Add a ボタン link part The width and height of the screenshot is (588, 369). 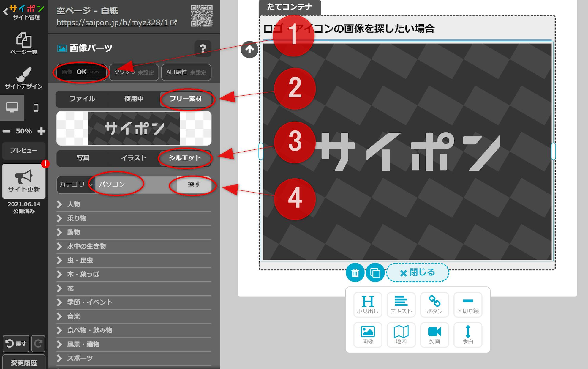pos(434,305)
